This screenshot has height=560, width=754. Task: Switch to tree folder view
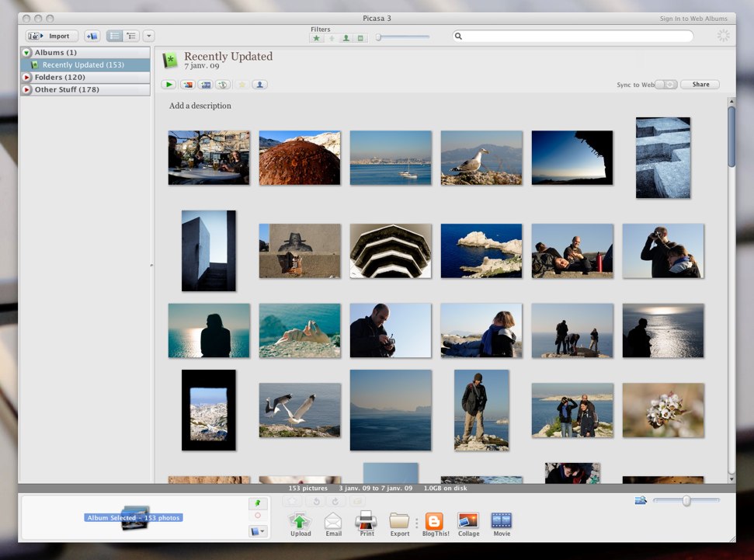coord(131,36)
